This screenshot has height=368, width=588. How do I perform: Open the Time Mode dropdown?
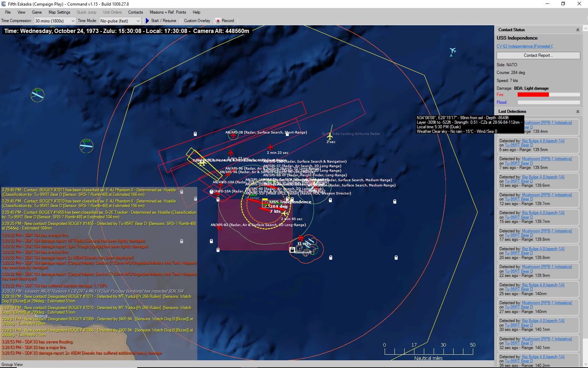tap(120, 21)
